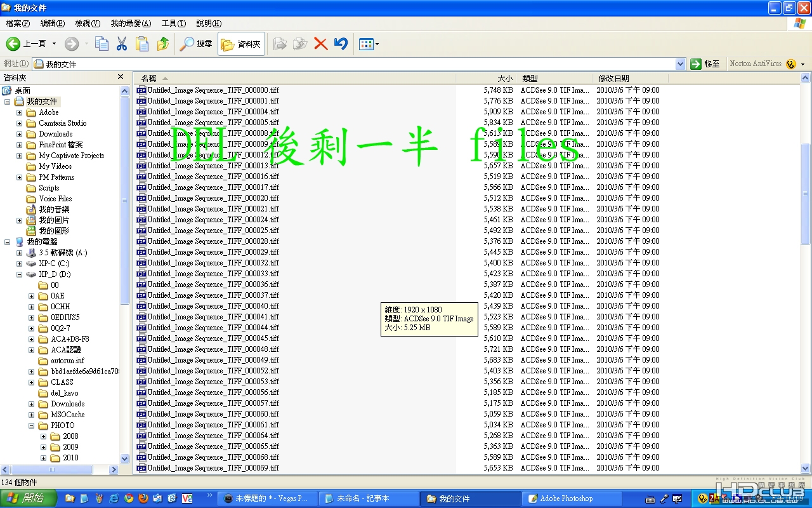Click the 移至 Go button

(x=705, y=64)
